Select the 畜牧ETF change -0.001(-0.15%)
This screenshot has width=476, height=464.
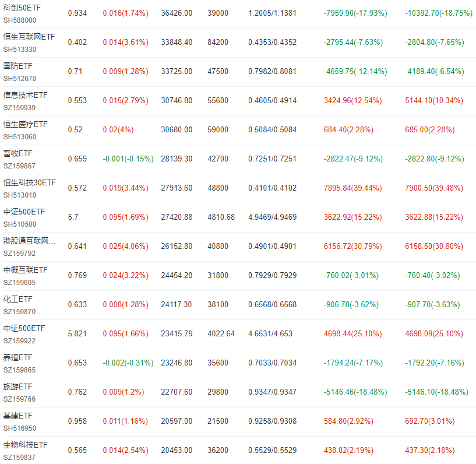pos(128,159)
